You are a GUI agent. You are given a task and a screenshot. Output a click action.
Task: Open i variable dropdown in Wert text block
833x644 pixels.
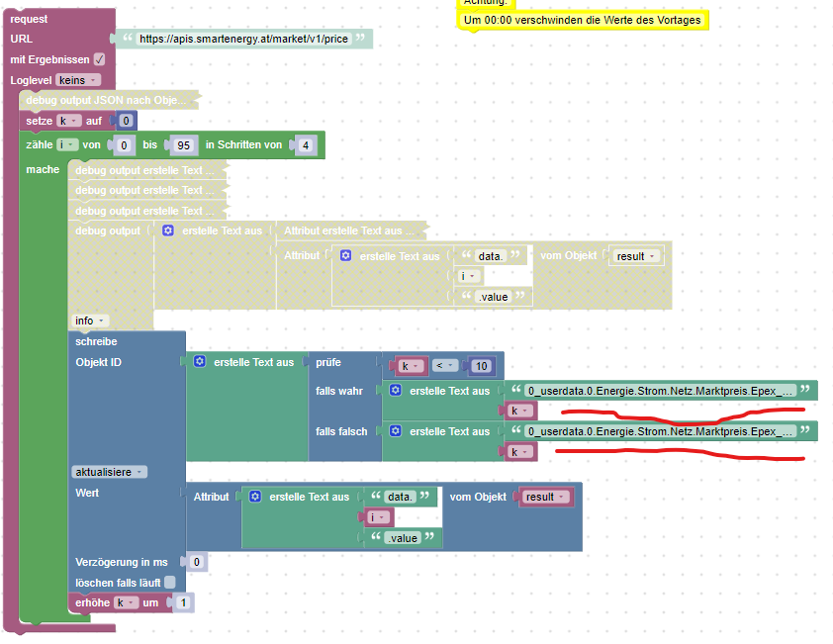[378, 517]
